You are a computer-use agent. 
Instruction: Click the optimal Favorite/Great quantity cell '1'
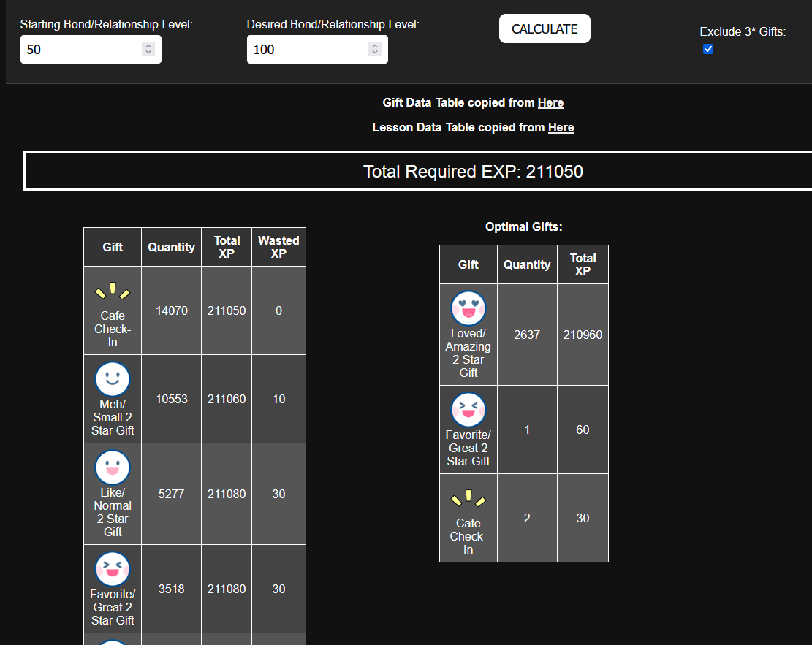point(527,430)
